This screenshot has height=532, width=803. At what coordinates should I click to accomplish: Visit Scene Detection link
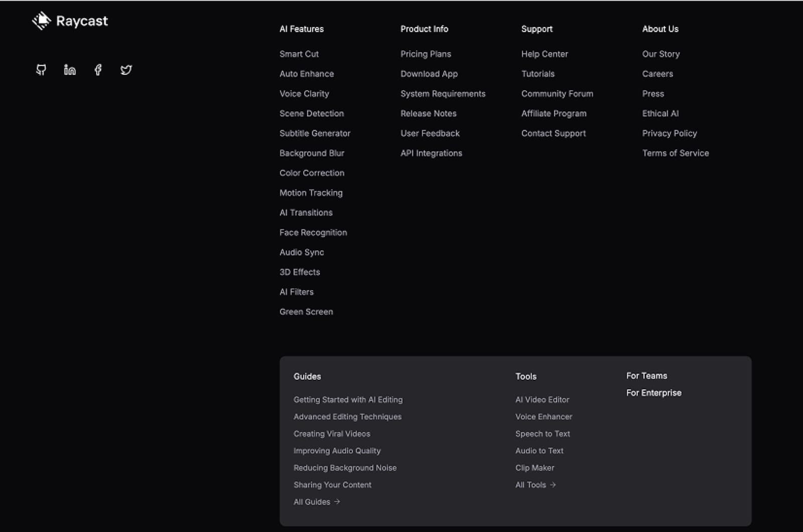(312, 113)
